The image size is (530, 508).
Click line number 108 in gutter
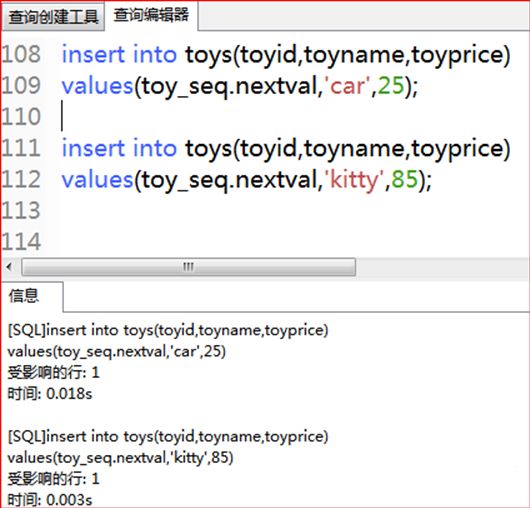click(21, 54)
